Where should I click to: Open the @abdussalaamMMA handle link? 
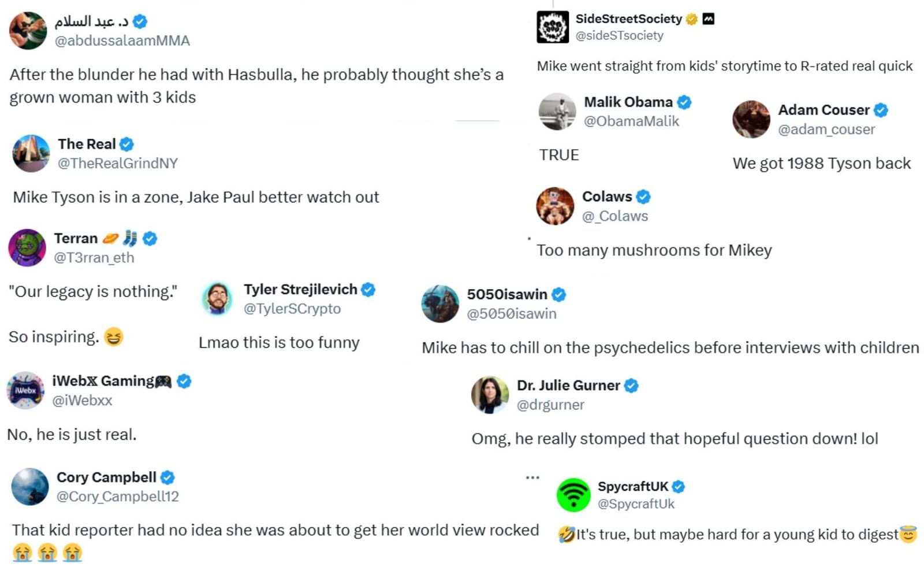[x=122, y=40]
